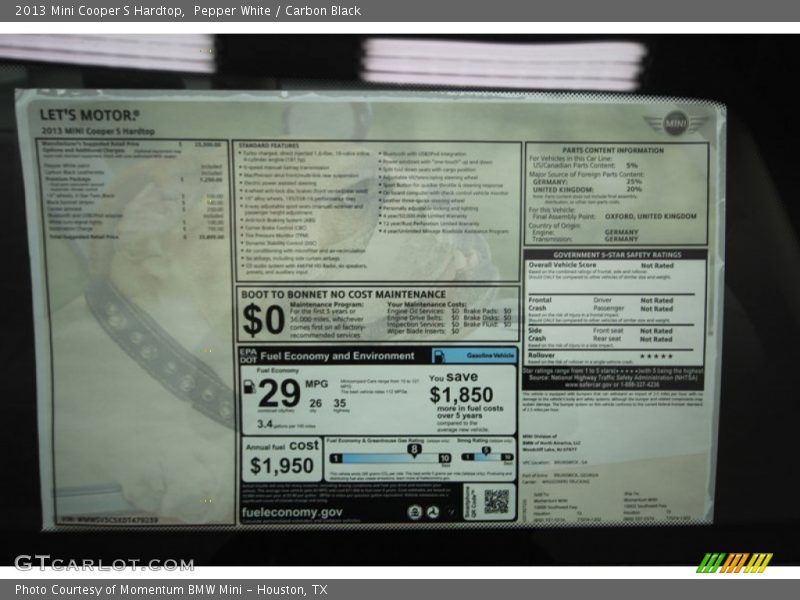Click the '29' combined MPG figure
800x600 pixels.
279,393
